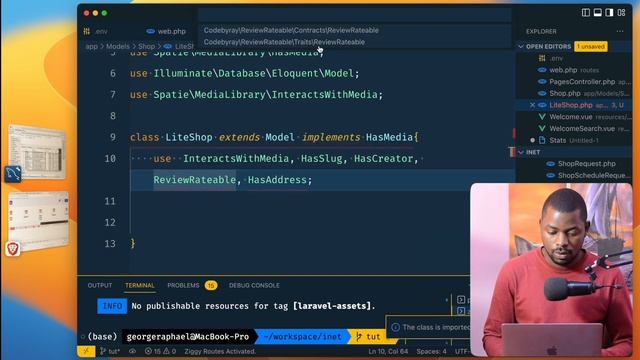Click line number 11 in gutter
Image resolution: width=640 pixels, height=360 pixels.
(x=110, y=201)
